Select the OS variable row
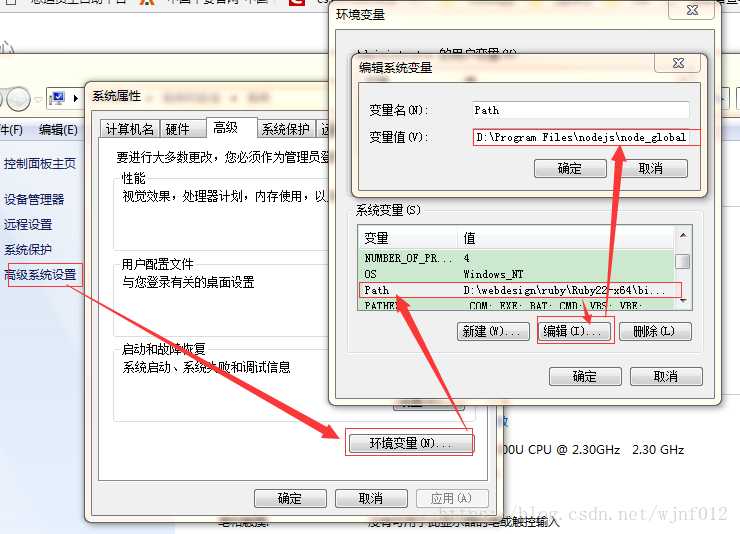 tap(517, 274)
